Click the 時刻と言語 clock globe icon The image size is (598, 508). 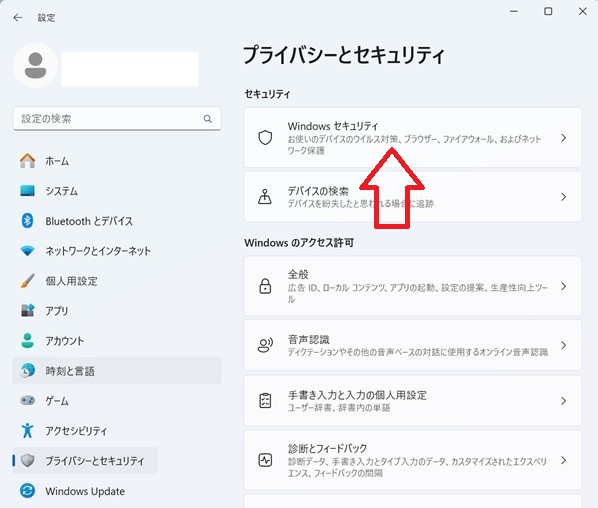coord(27,370)
